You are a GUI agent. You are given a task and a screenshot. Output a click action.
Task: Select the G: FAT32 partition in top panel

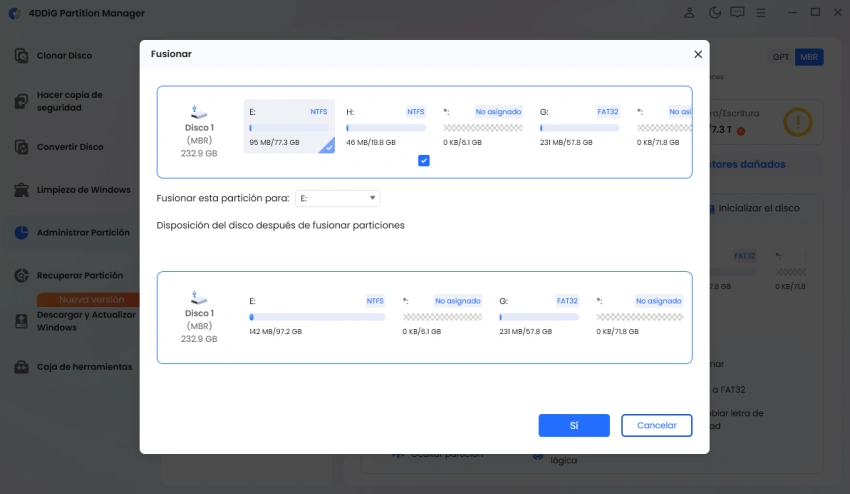tap(579, 126)
